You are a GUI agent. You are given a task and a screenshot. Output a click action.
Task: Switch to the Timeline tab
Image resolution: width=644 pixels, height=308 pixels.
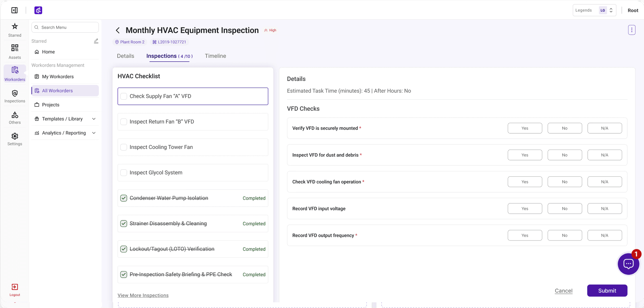pos(215,56)
